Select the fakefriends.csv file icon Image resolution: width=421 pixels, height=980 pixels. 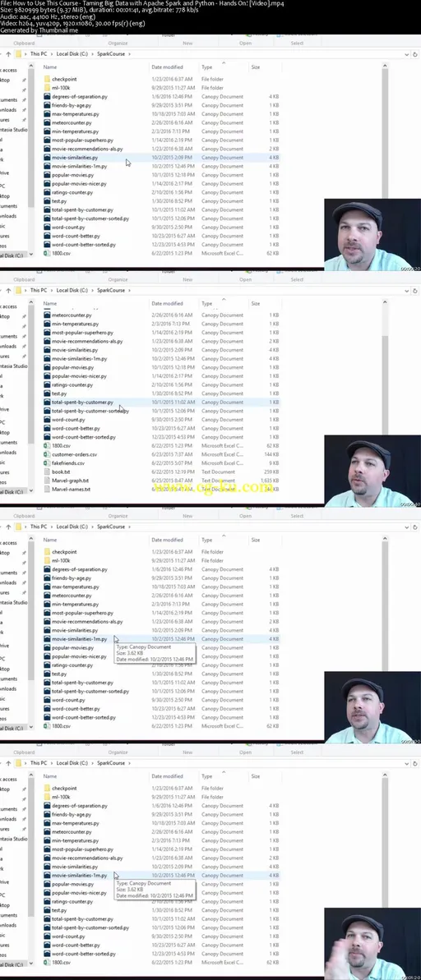(x=47, y=463)
